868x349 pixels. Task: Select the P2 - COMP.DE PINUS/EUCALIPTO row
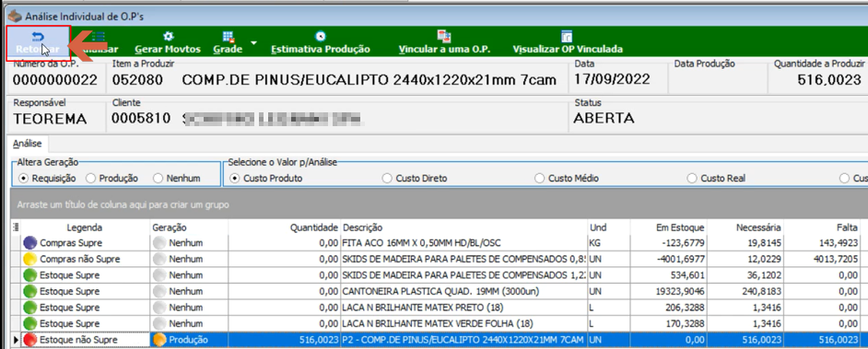[x=436, y=340]
